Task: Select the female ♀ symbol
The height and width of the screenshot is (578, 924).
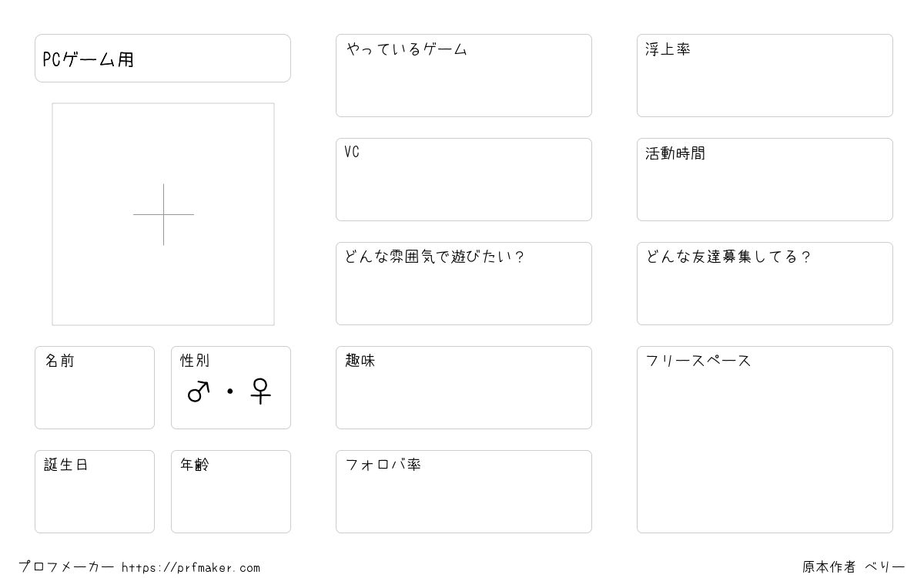Action: pyautogui.click(x=261, y=391)
